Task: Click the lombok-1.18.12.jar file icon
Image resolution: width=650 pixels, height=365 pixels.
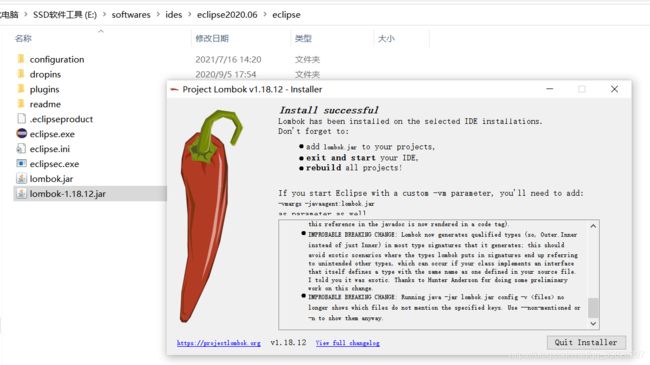Action: (21, 193)
